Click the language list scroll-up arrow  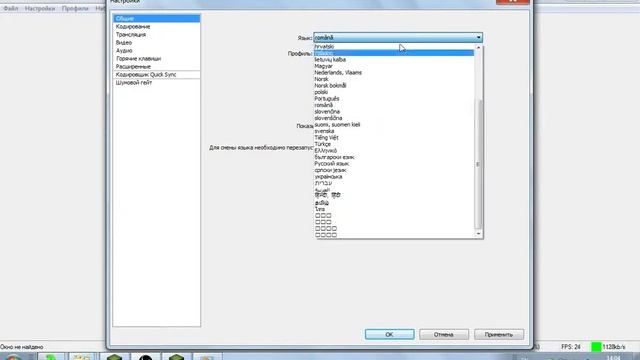[x=478, y=48]
